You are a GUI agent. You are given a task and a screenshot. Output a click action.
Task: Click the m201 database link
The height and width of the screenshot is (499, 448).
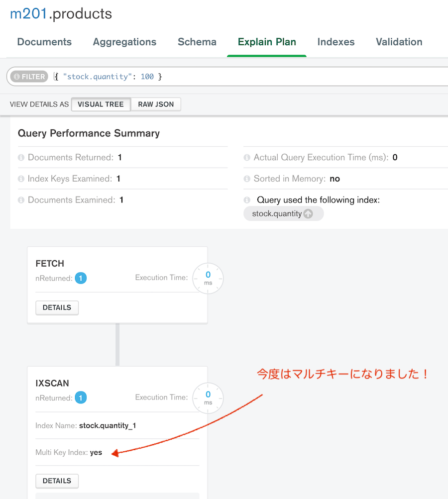pyautogui.click(x=29, y=14)
